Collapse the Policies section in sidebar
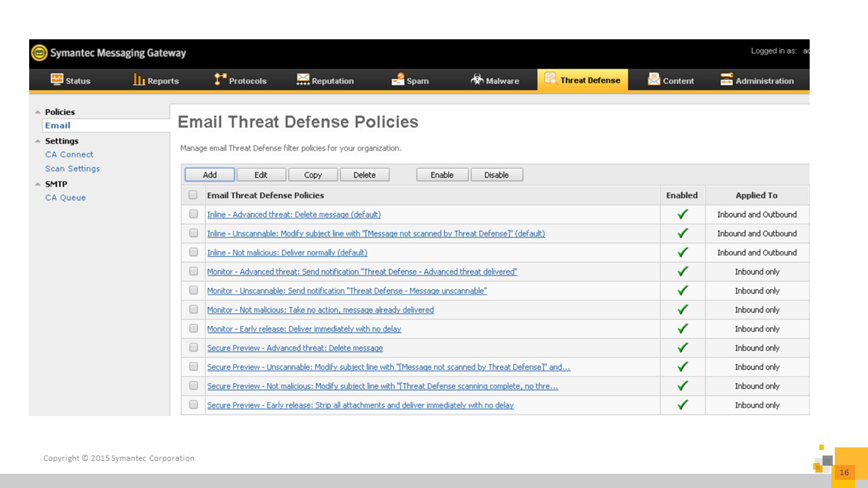 [x=38, y=113]
